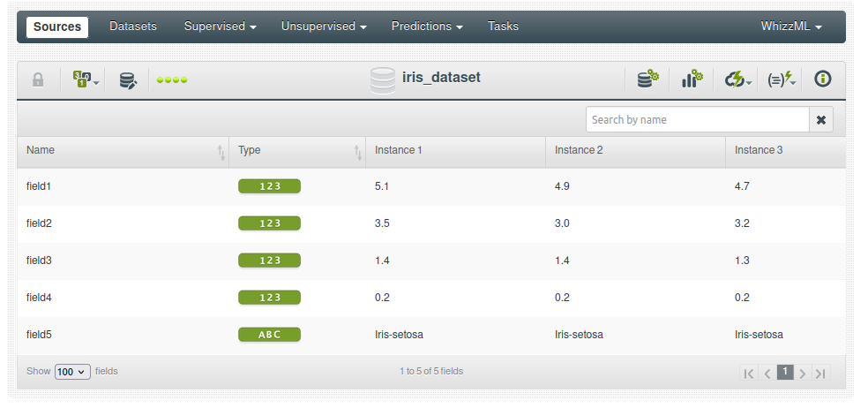Expand the Supervised dropdown menu
The width and height of the screenshot is (868, 408).
[220, 26]
